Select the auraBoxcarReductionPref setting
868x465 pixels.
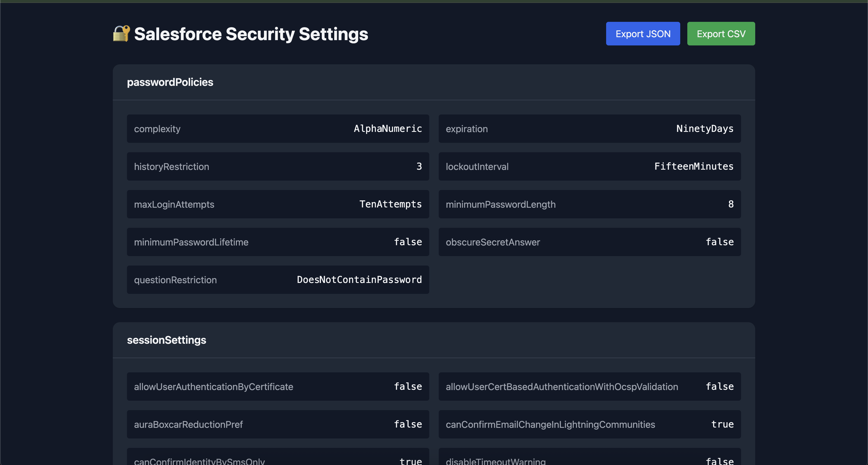click(x=278, y=424)
